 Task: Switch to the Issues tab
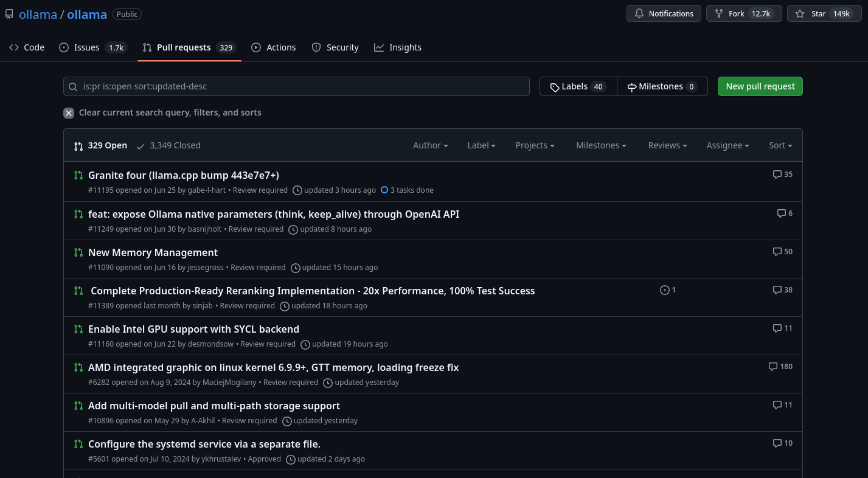(x=93, y=47)
